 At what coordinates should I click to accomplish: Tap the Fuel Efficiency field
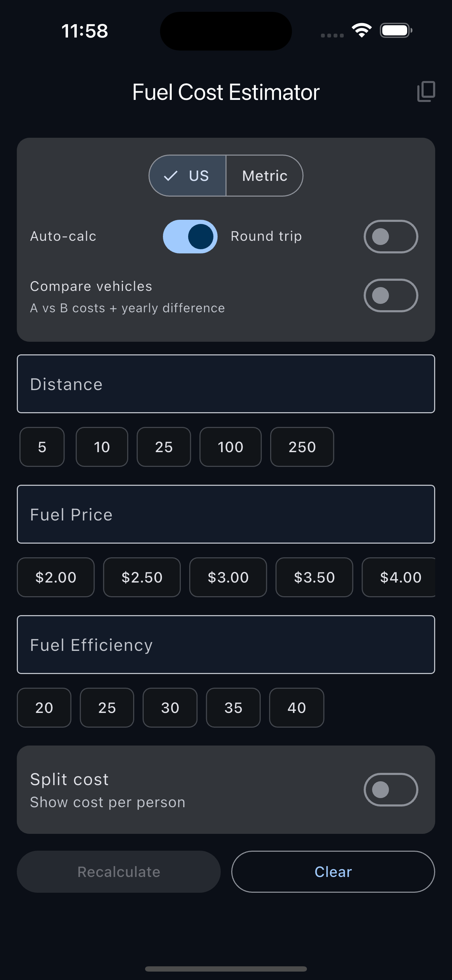(x=226, y=645)
